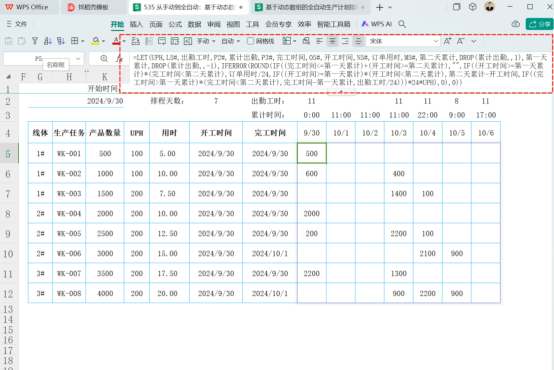Open the name box dropdown arrow
Image resolution: width=554 pixels, height=370 pixels.
78,58
